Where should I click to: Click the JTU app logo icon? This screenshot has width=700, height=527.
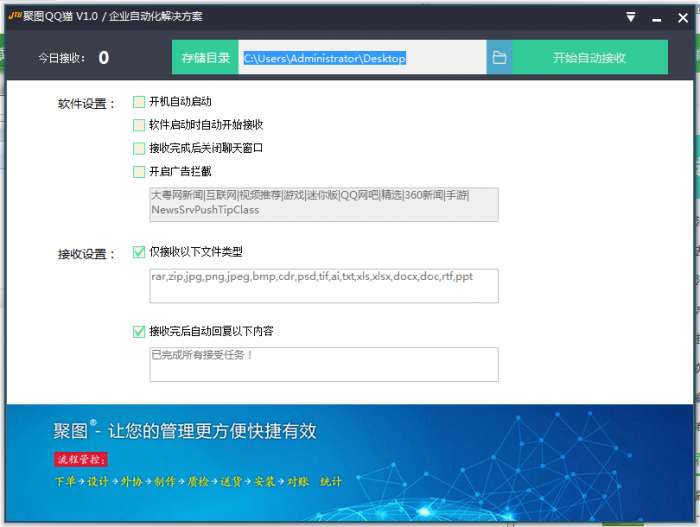[15, 16]
